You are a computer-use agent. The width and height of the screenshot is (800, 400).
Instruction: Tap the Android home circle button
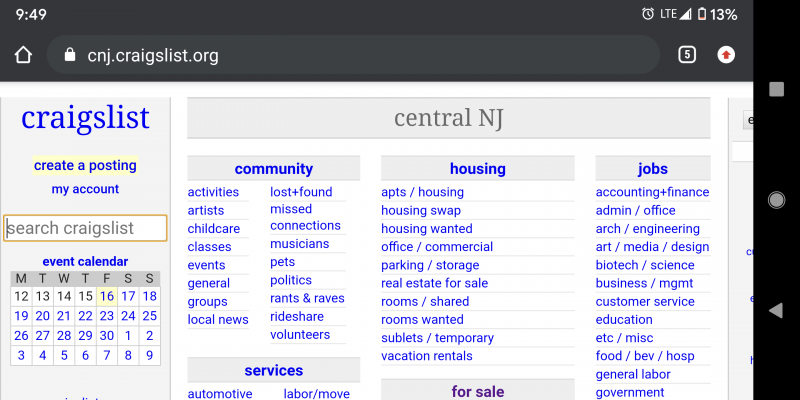776,200
